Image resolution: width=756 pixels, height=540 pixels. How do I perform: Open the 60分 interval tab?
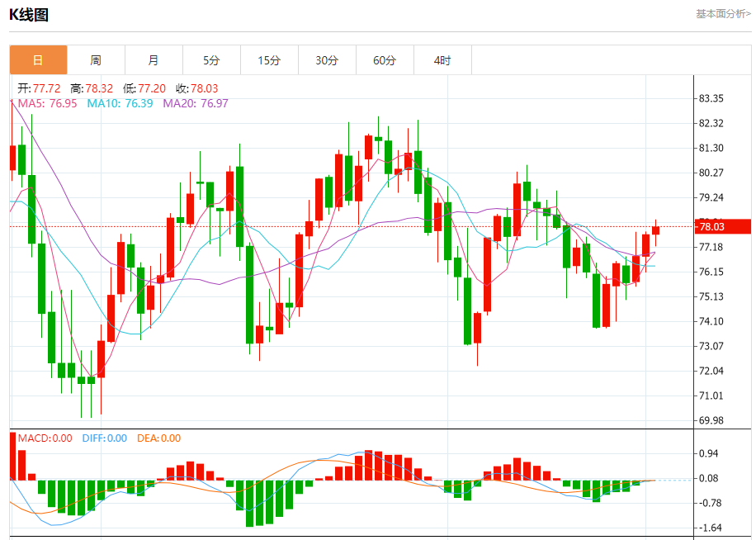click(385, 60)
